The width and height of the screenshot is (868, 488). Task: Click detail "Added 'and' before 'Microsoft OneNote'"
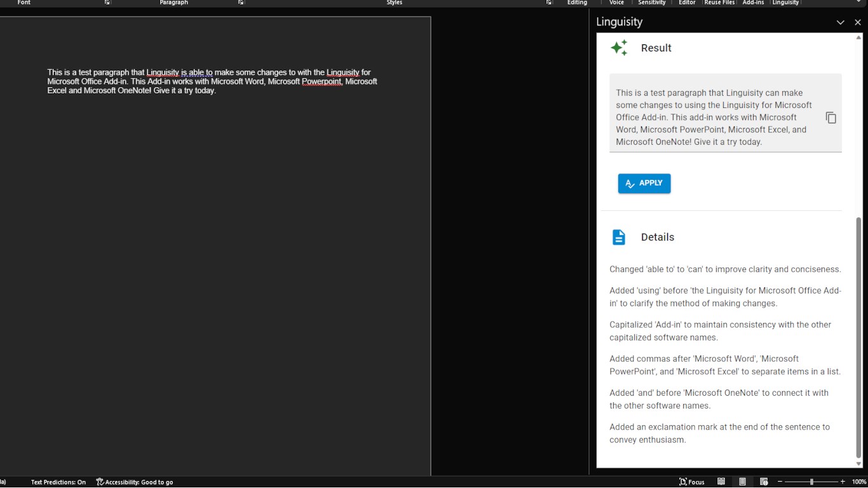click(719, 399)
